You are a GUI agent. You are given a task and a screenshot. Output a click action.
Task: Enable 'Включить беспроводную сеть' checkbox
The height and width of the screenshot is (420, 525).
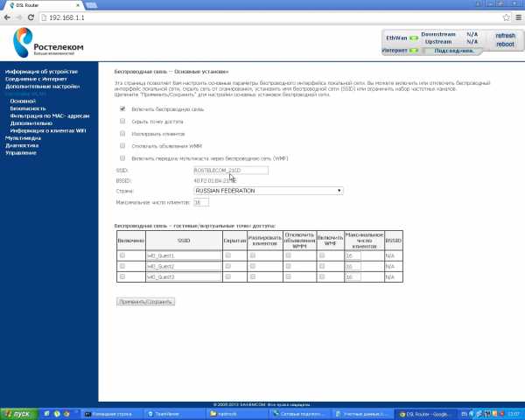tap(122, 108)
